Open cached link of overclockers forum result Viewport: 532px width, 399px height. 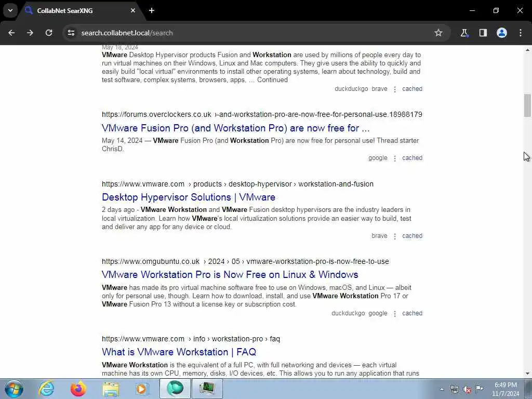pyautogui.click(x=412, y=158)
